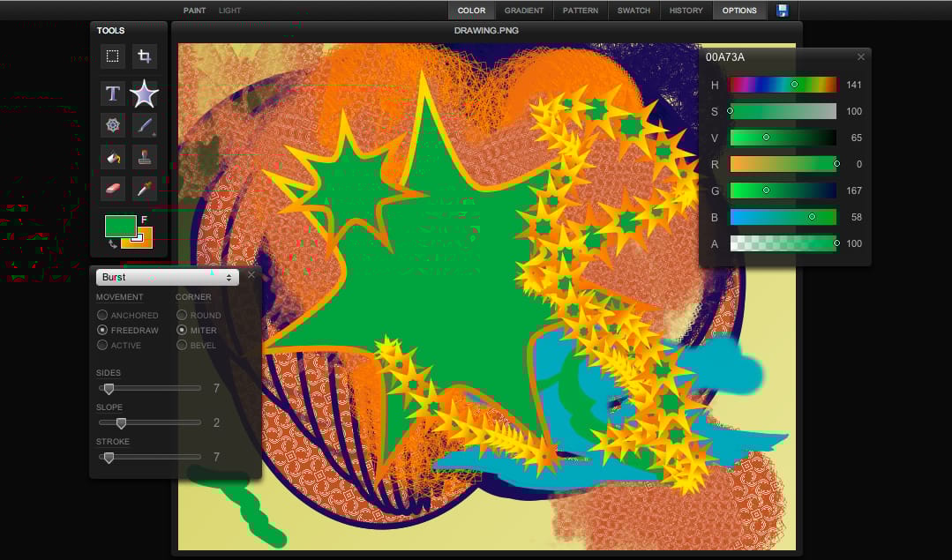
Task: Select the Freedraw movement radio button
Action: pyautogui.click(x=102, y=330)
